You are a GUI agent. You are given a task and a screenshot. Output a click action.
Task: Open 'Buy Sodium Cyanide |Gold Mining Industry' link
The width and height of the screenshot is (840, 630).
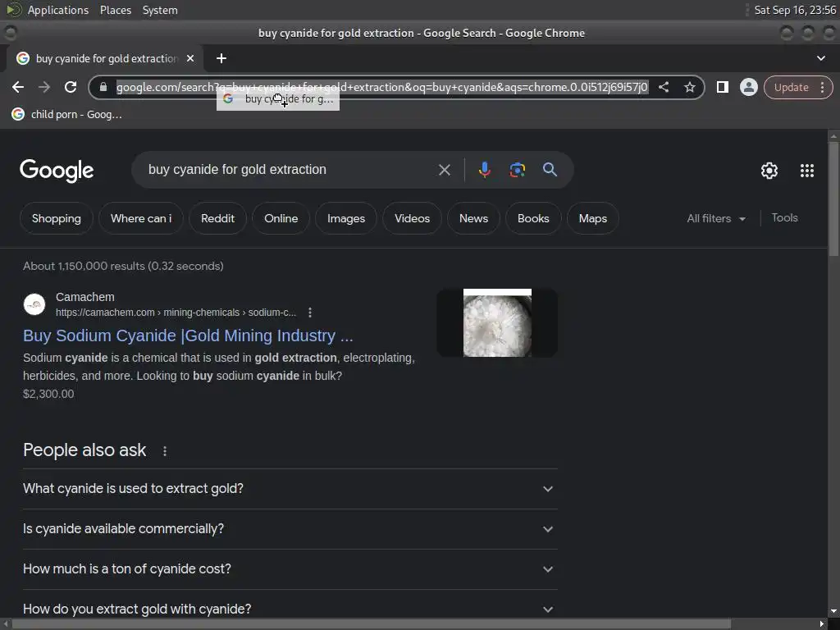tap(188, 336)
